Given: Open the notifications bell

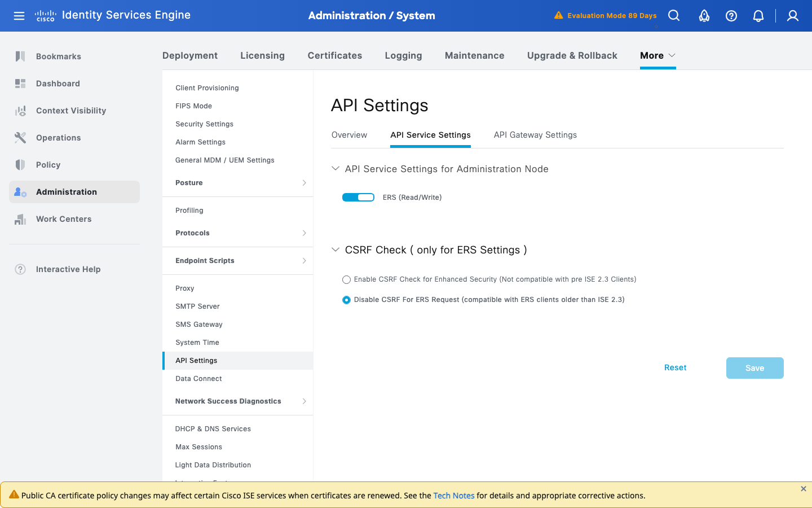Looking at the screenshot, I should pos(758,16).
